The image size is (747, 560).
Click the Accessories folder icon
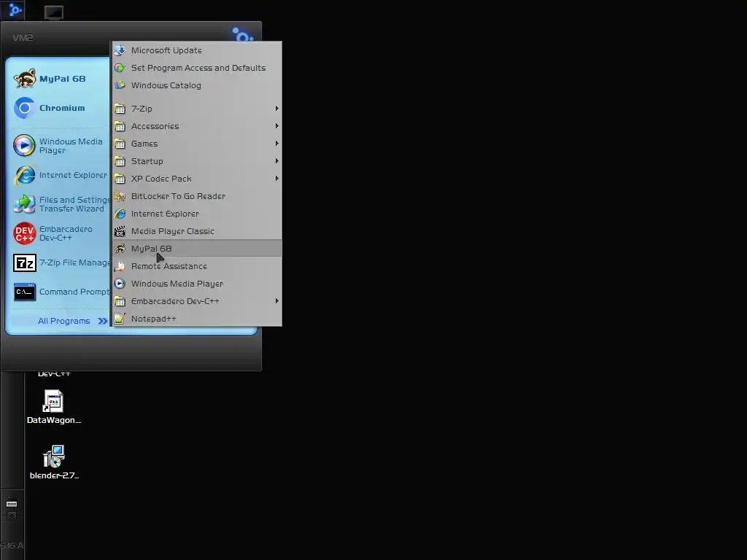tap(120, 126)
